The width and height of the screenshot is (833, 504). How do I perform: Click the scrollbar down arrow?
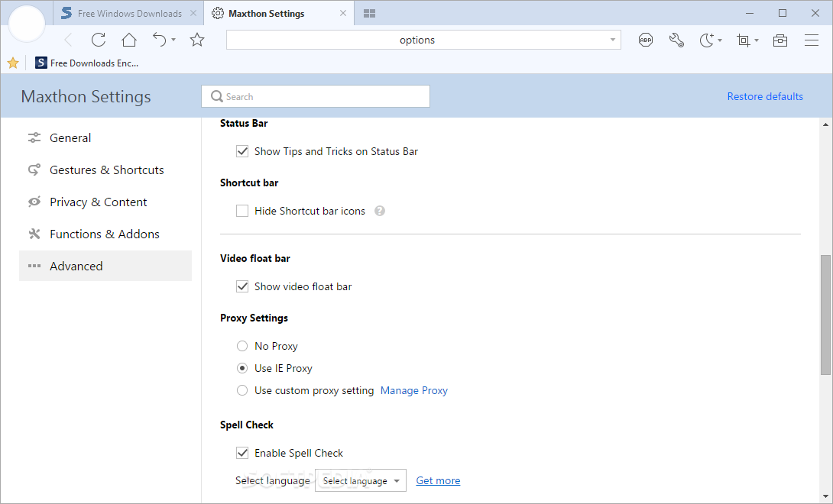(825, 497)
